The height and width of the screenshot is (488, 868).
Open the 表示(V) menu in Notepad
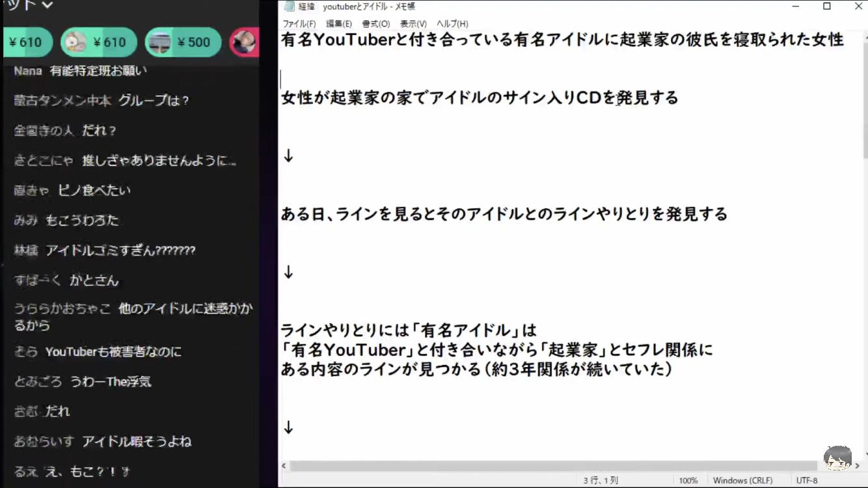[x=413, y=23]
